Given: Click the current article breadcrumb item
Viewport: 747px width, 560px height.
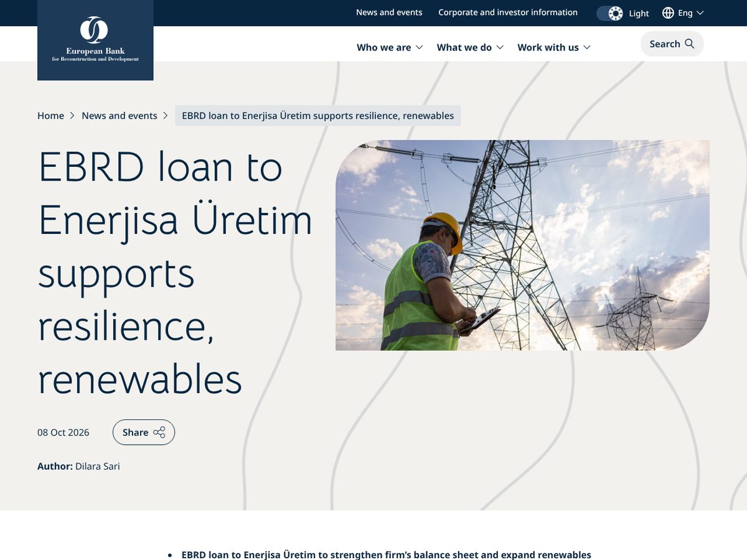Looking at the screenshot, I should coord(318,116).
